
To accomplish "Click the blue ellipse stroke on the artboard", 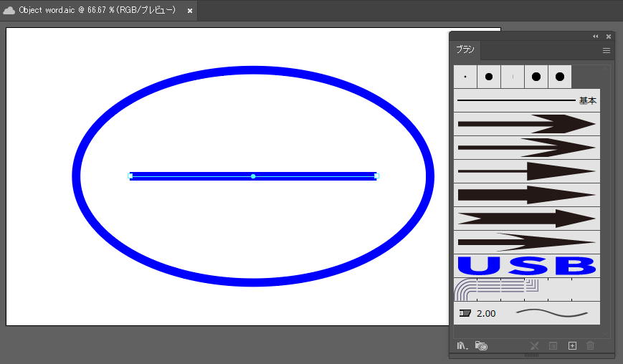I will [x=253, y=70].
